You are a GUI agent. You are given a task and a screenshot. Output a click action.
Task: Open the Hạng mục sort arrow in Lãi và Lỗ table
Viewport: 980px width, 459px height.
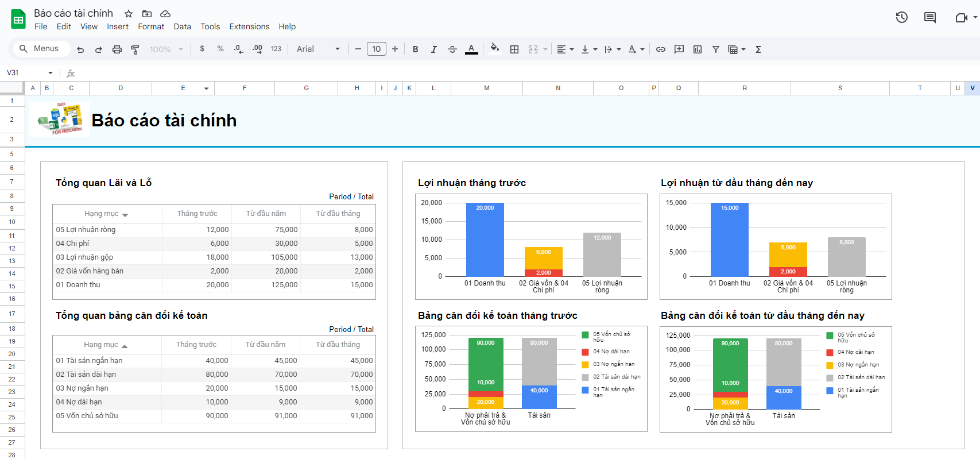pyautogui.click(x=125, y=214)
